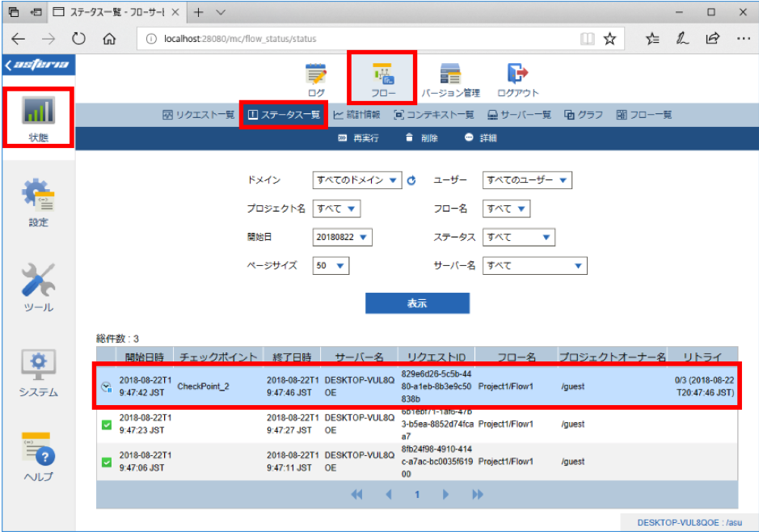
Task: Open the システム system section
Action: point(38,373)
